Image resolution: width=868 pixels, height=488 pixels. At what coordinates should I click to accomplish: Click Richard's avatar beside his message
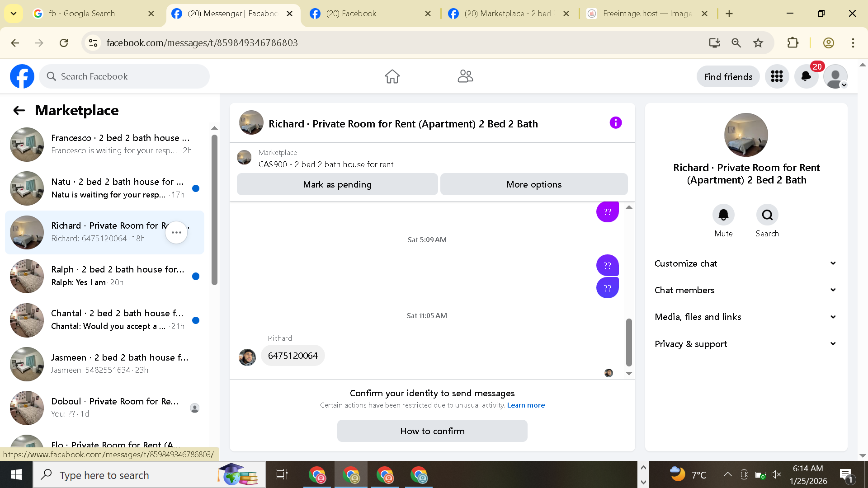(x=247, y=357)
